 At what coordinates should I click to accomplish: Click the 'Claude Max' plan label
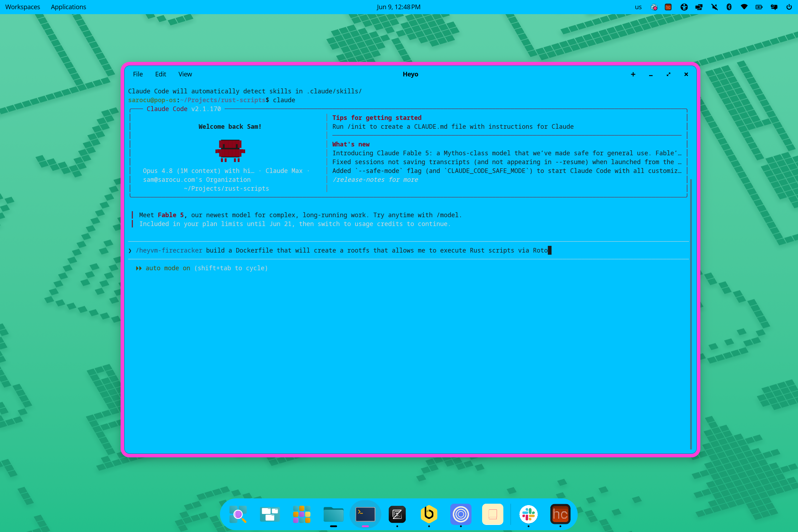point(284,171)
